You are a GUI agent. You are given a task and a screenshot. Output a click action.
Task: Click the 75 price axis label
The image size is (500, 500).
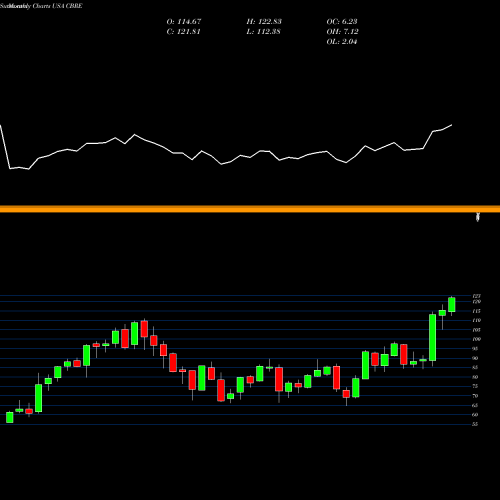pos(475,386)
